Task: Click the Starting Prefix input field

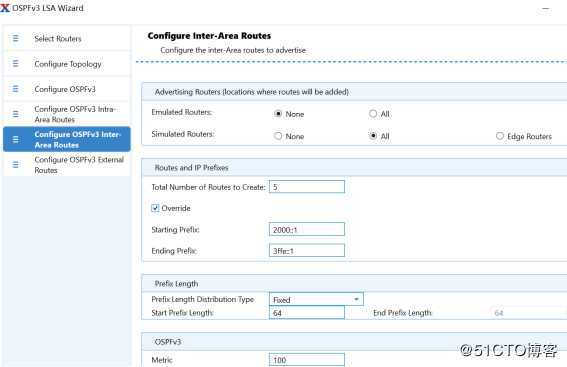Action: point(307,229)
